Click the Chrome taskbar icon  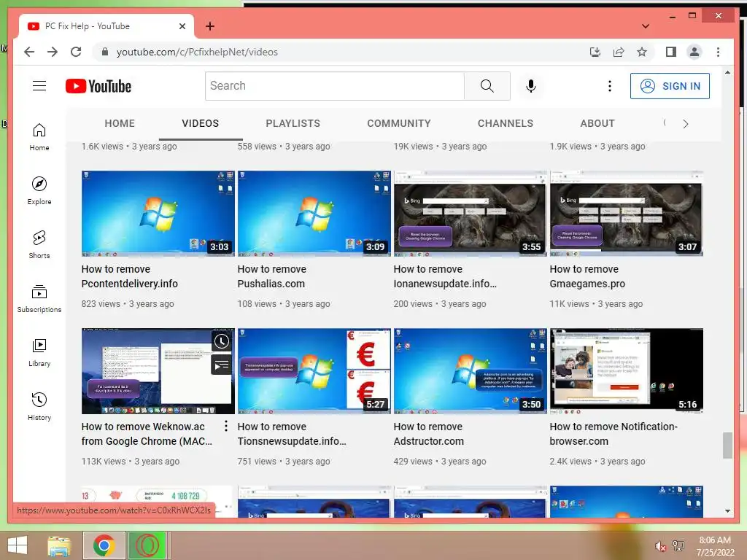pyautogui.click(x=104, y=545)
